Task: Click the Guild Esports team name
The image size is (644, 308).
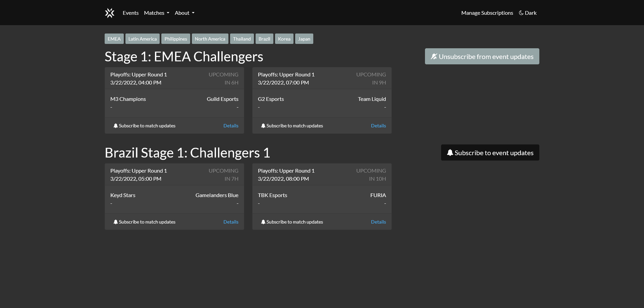Action: (x=222, y=99)
